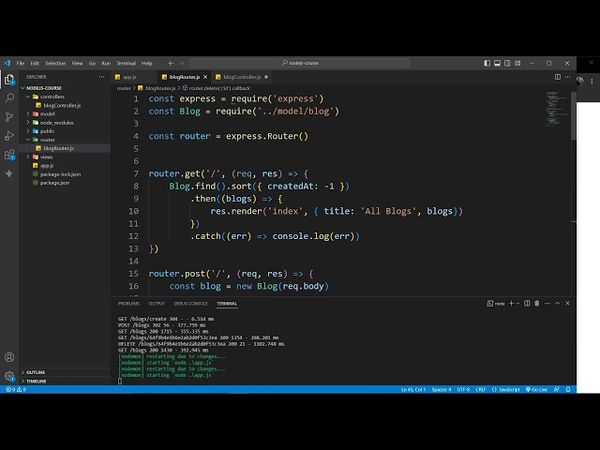
Task: Open the File menu
Action: [20, 63]
